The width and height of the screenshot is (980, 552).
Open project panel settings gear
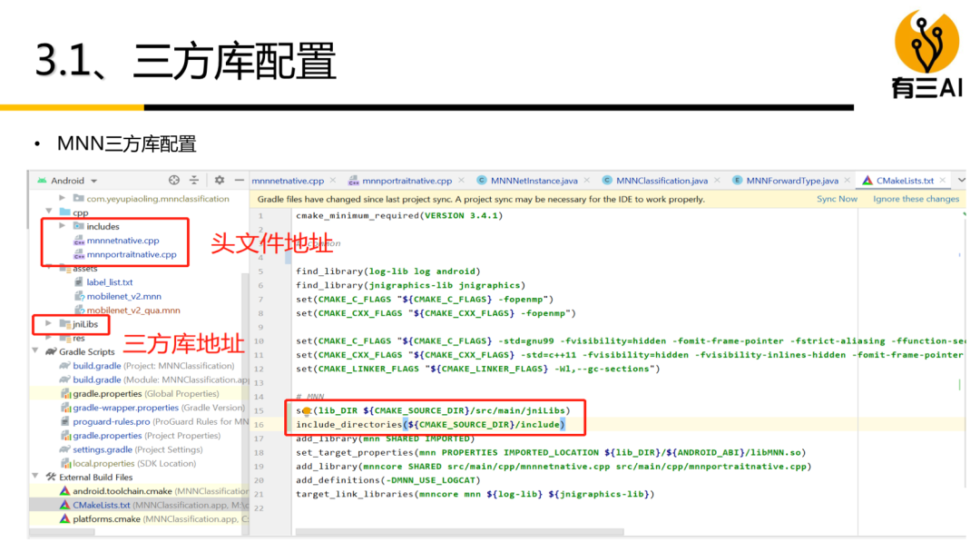click(220, 180)
